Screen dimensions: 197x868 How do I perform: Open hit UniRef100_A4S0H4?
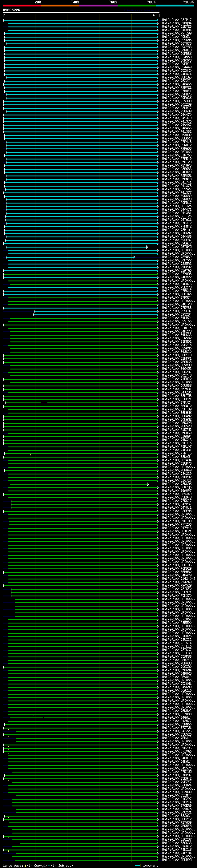pyautogui.click(x=176, y=30)
